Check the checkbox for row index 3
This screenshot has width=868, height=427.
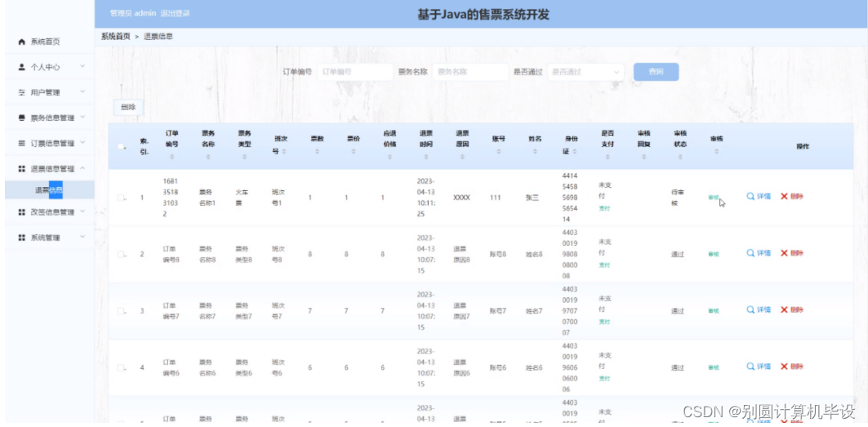click(121, 311)
